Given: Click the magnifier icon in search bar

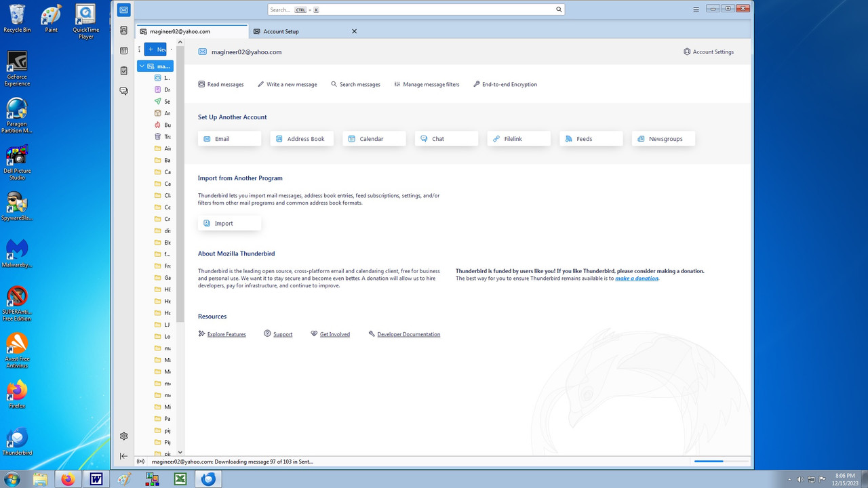Looking at the screenshot, I should coord(559,9).
